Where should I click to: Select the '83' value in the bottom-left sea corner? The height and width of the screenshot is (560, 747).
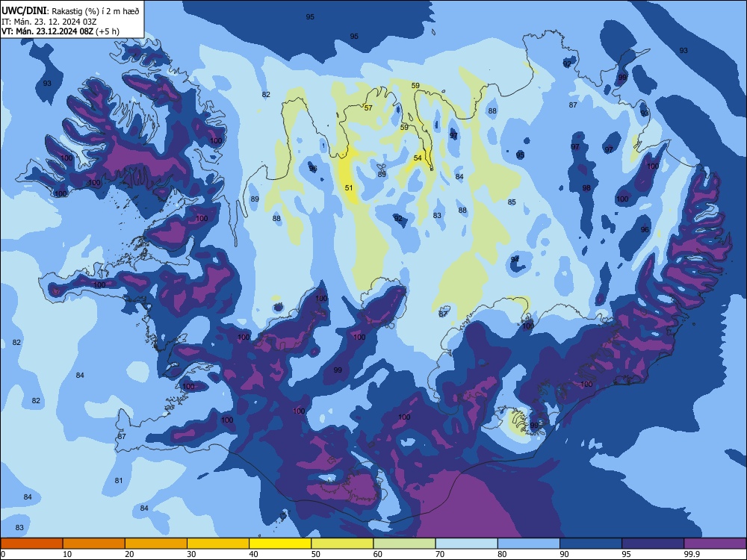[x=19, y=528]
